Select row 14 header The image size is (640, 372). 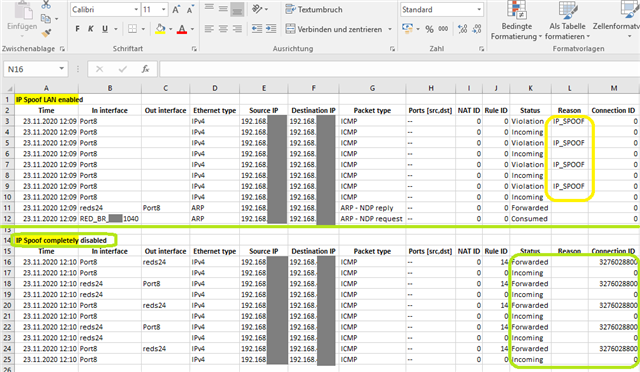tap(7, 240)
